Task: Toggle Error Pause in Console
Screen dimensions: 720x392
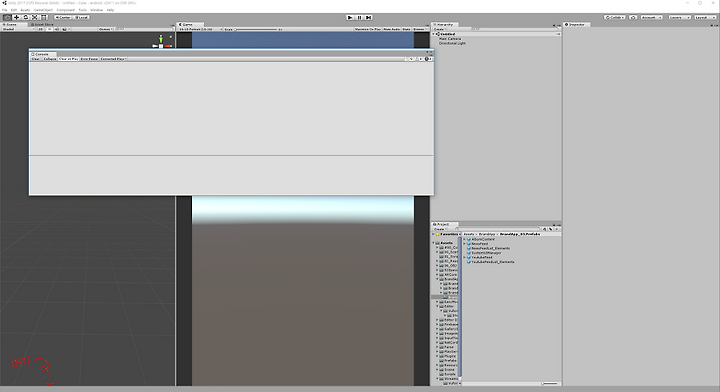Action: coord(89,59)
